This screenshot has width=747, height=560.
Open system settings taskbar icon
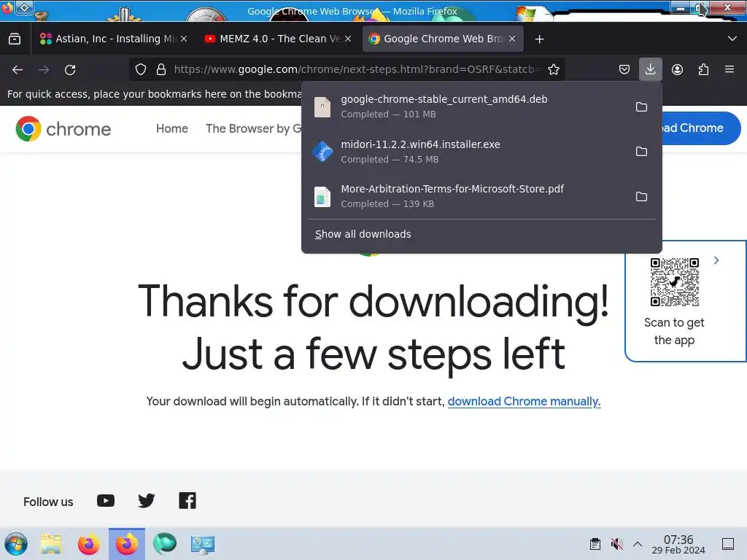coord(203,544)
